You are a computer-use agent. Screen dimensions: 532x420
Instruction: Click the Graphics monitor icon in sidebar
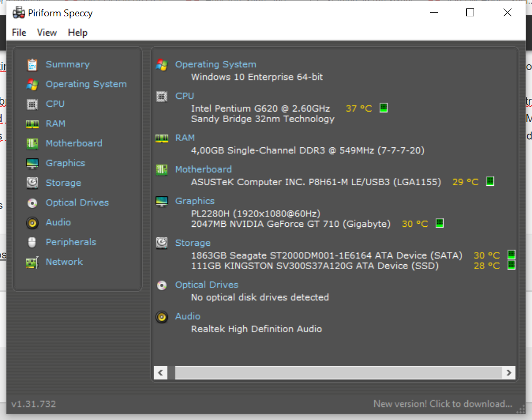32,164
